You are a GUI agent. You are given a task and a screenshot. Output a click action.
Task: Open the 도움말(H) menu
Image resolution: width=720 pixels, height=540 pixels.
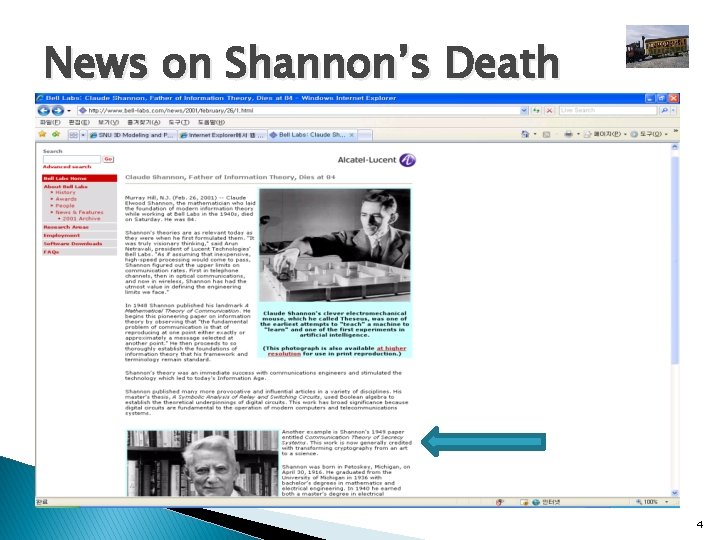pos(211,123)
